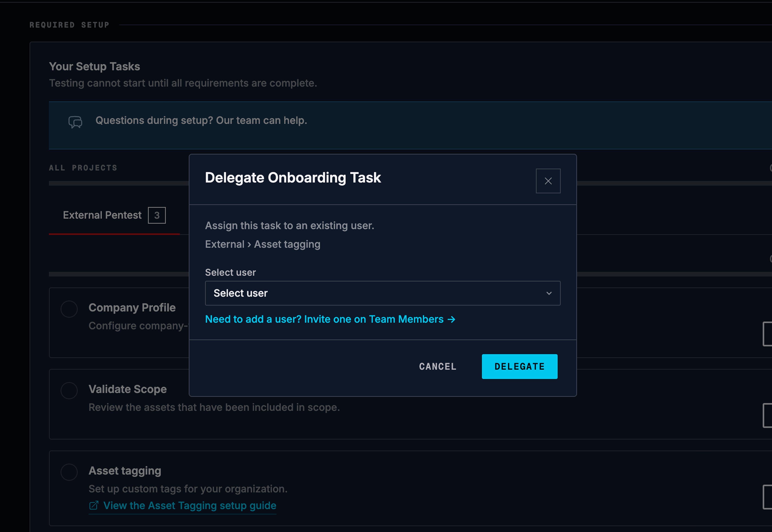Click the external link icon beside setup guide
Image resolution: width=772 pixels, height=532 pixels.
[94, 506]
